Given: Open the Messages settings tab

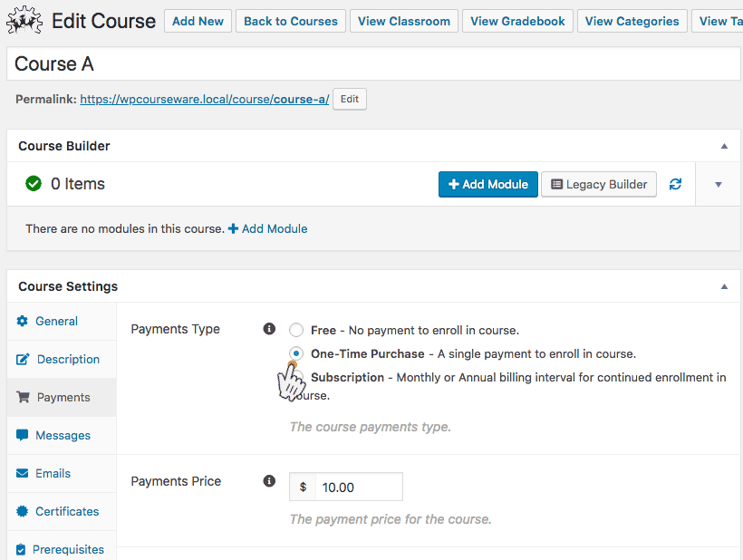Looking at the screenshot, I should coord(62,435).
